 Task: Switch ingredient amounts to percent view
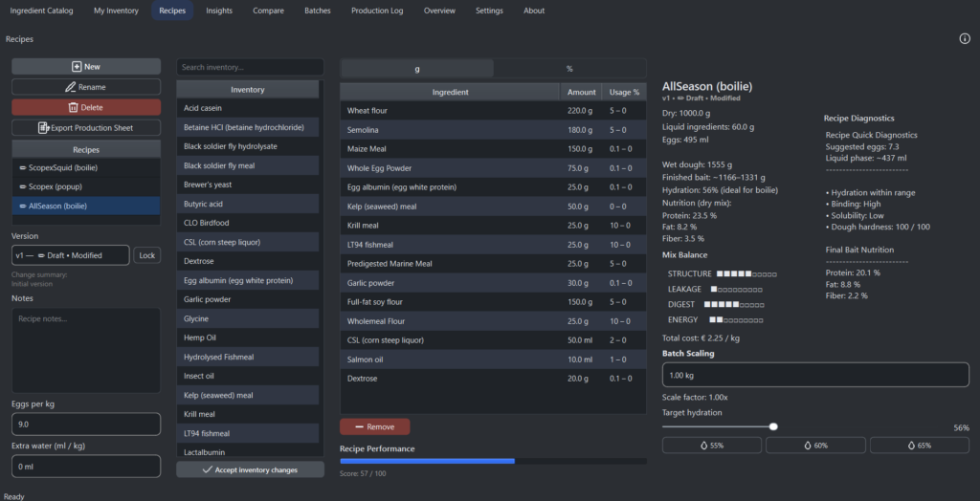569,69
